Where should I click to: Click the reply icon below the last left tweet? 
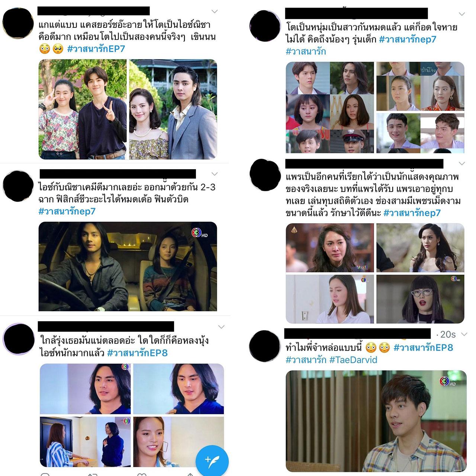(x=45, y=474)
